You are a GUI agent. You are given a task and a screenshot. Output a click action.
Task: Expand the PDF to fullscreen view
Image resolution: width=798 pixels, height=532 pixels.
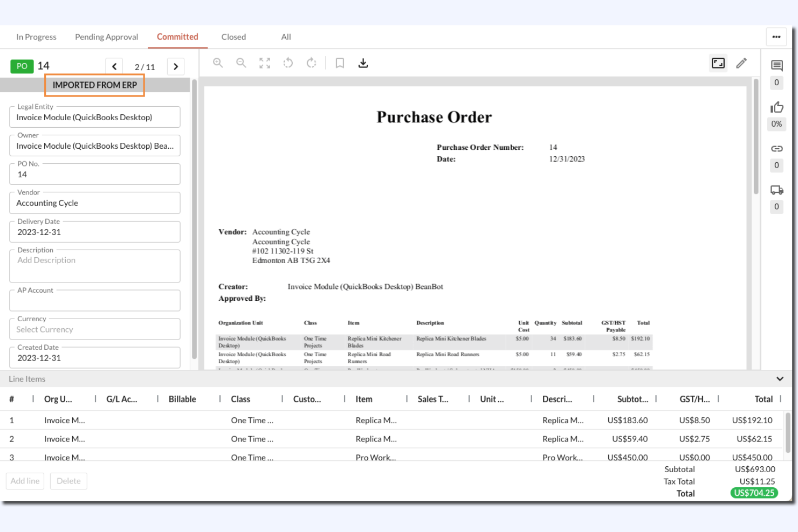(264, 63)
